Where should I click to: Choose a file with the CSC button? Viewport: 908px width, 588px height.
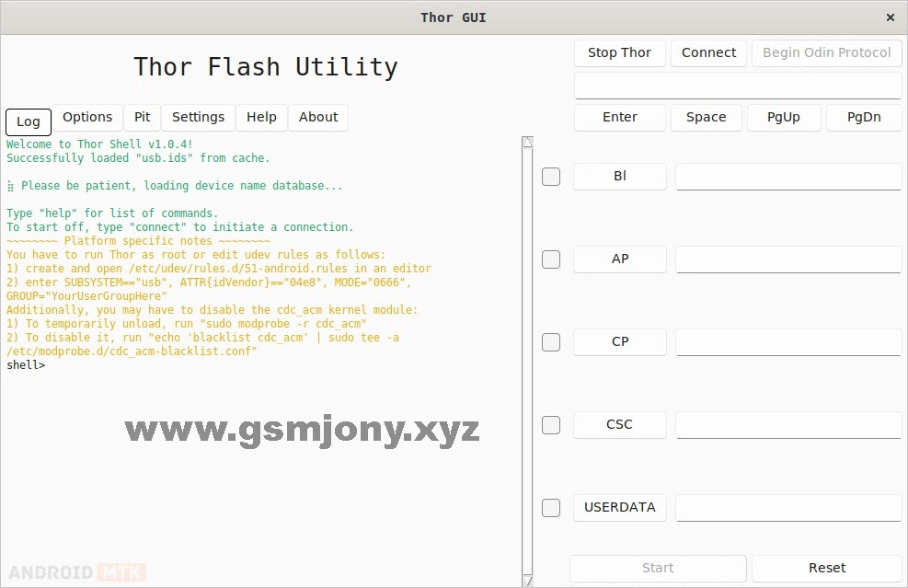click(x=620, y=425)
